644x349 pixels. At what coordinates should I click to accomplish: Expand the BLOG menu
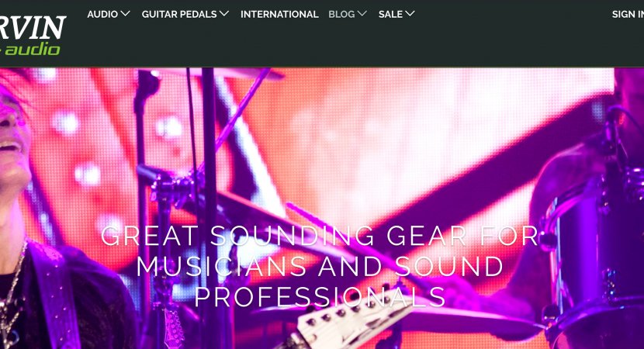click(x=348, y=14)
